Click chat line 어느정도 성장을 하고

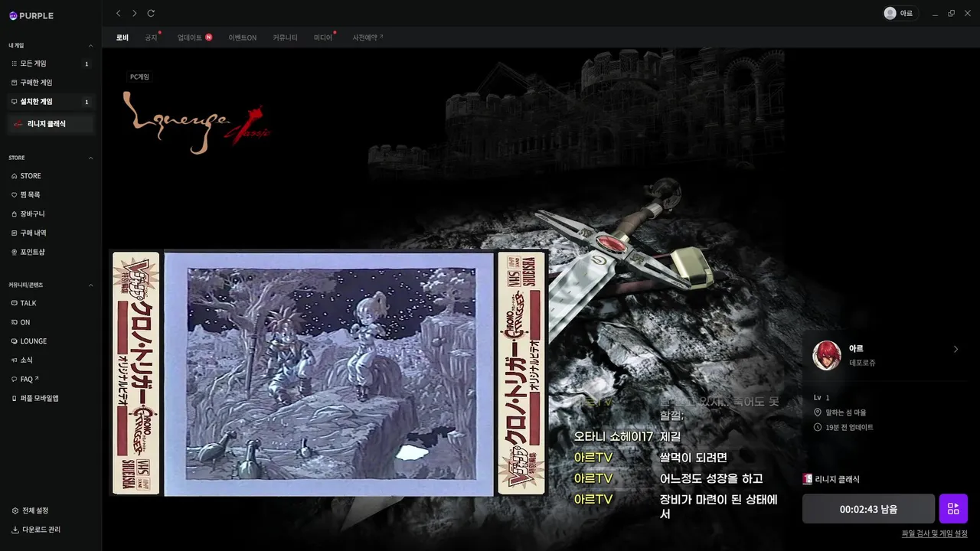pyautogui.click(x=711, y=478)
